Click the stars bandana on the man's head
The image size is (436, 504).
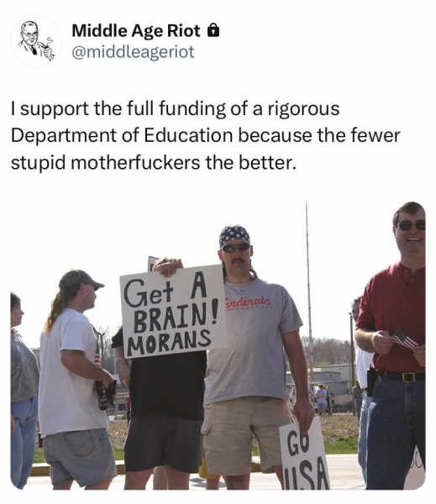pyautogui.click(x=234, y=235)
